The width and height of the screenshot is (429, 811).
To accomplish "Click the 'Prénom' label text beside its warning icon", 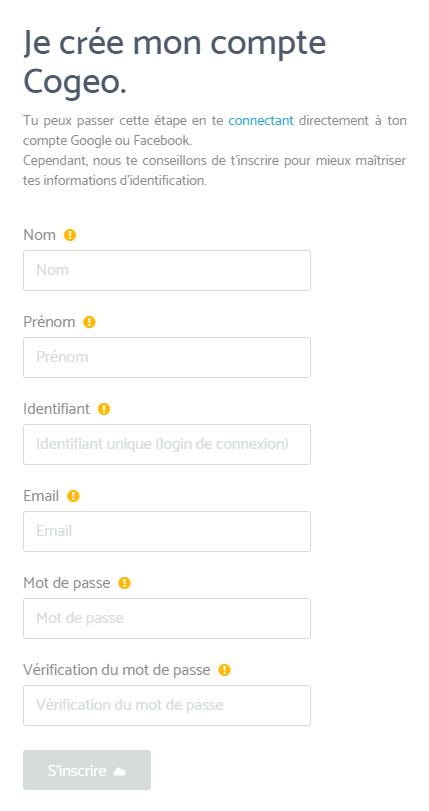I will (x=49, y=322).
